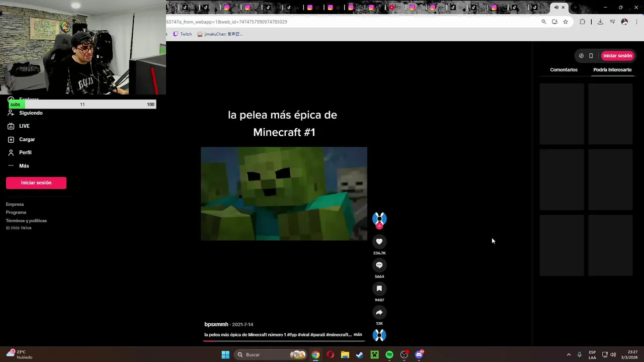
Task: Like the video with the heart icon
Action: point(379,241)
